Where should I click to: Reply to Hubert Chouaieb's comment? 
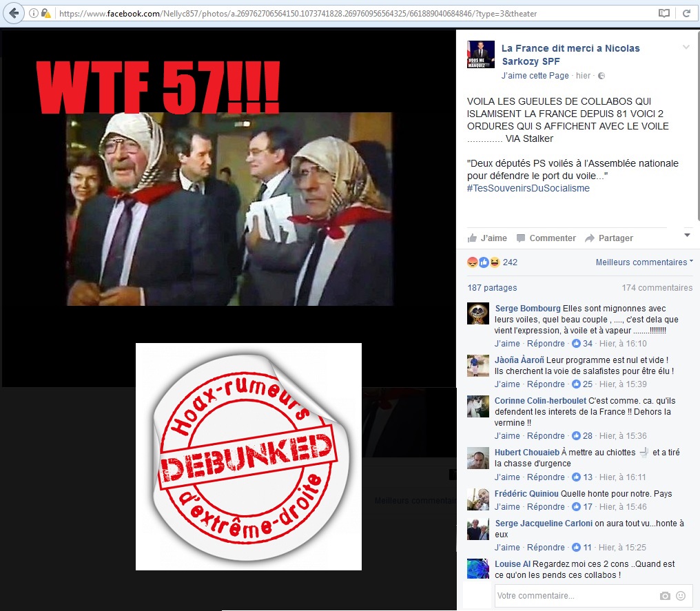tap(546, 477)
